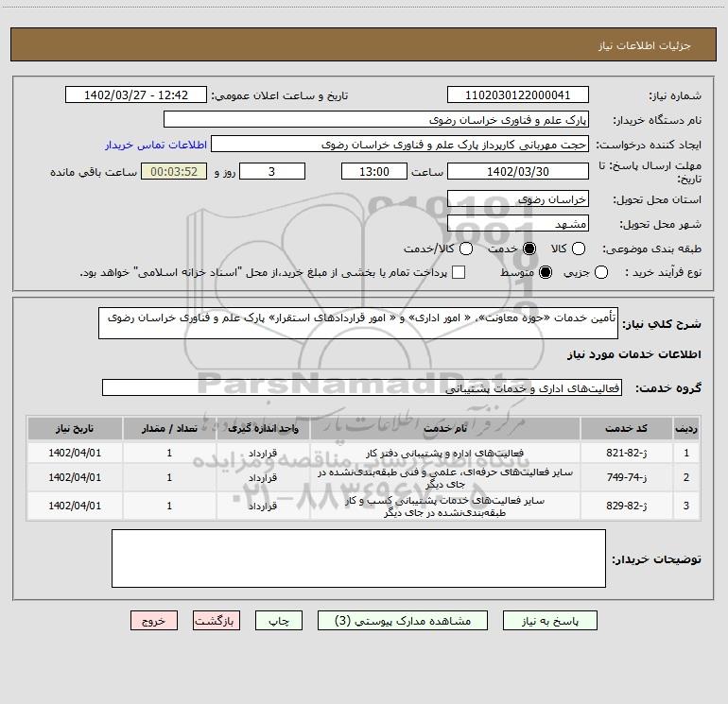Click service code ژ-749-74 cell
This screenshot has width=728, height=704.
coord(626,477)
